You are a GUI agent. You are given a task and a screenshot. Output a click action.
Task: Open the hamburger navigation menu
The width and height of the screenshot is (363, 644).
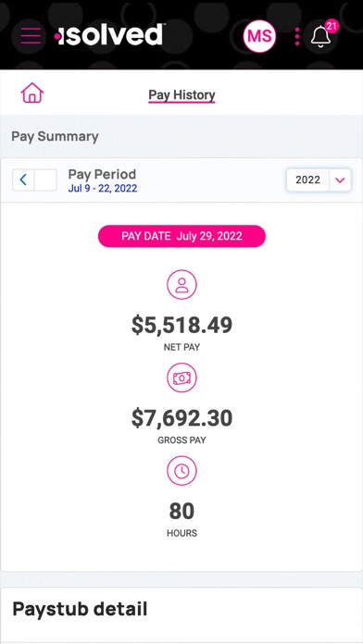[x=31, y=36]
